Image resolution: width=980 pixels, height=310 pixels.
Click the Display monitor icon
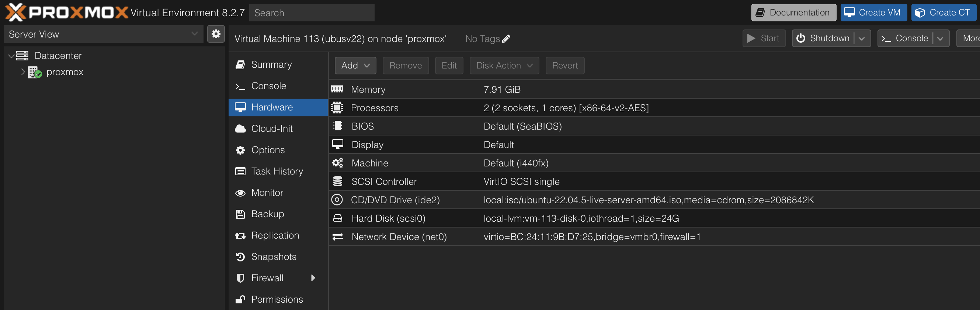337,144
